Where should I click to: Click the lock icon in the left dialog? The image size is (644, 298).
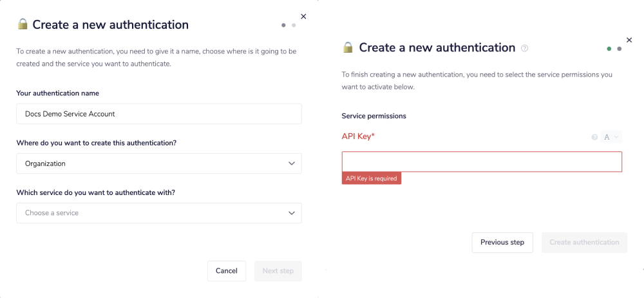point(23,24)
